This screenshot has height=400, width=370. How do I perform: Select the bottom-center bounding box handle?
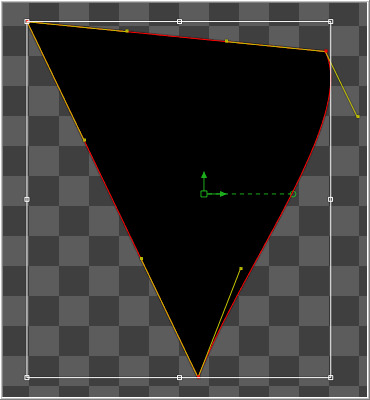click(x=179, y=377)
